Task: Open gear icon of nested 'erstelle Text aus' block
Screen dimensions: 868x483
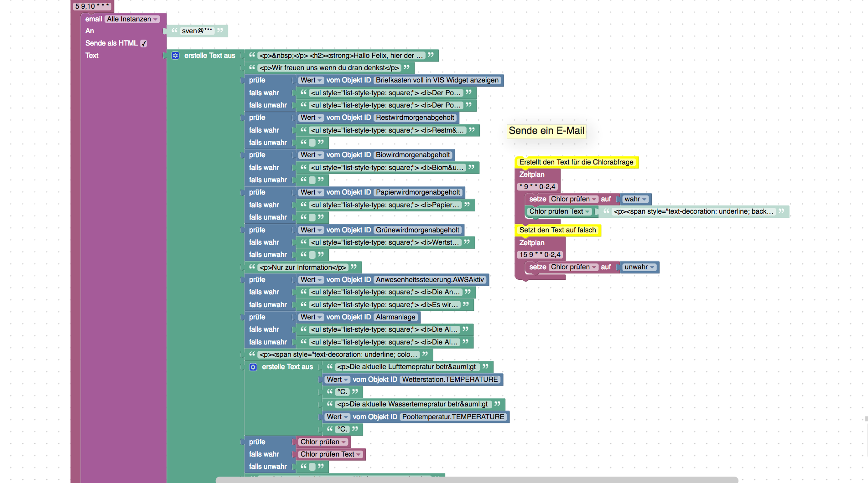Action: point(253,367)
